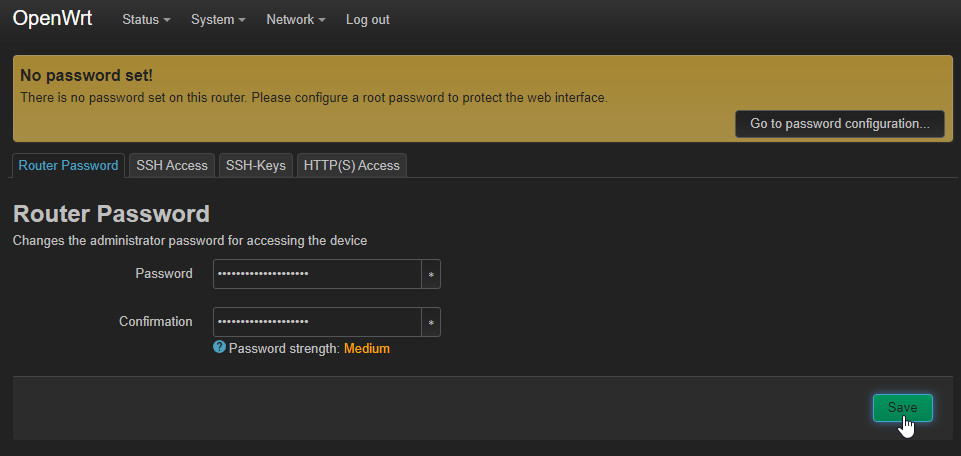Expand the System menu
The width and height of the screenshot is (961, 456).
[218, 20]
